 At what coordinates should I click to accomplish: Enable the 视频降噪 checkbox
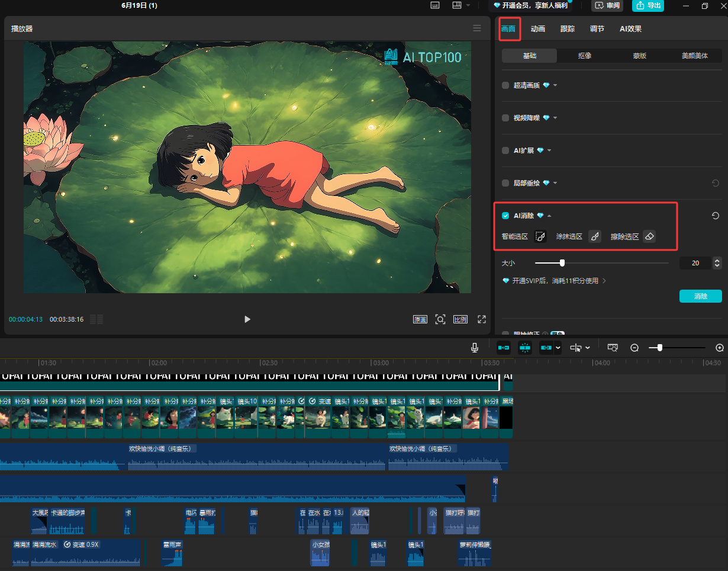(x=505, y=118)
